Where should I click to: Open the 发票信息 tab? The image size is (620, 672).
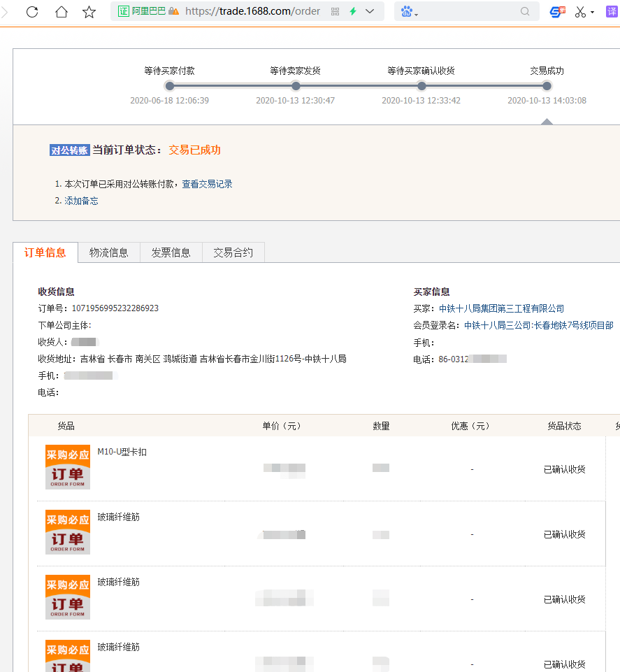[x=171, y=252]
